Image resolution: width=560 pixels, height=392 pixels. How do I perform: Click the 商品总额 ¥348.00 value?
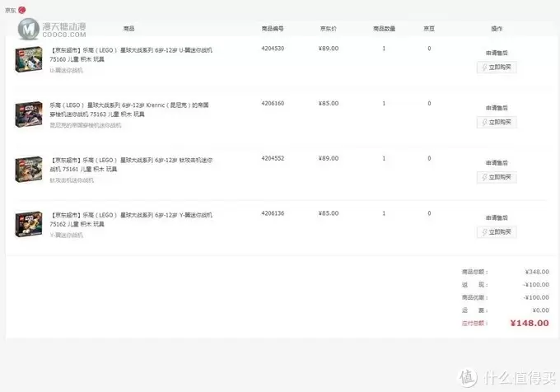click(x=537, y=272)
